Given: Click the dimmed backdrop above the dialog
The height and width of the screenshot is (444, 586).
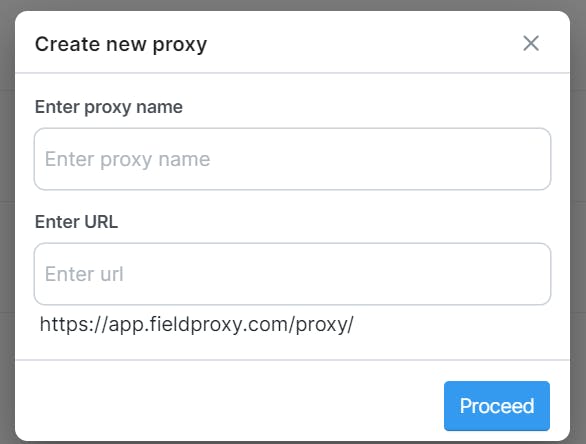Looking at the screenshot, I should pyautogui.click(x=293, y=4).
